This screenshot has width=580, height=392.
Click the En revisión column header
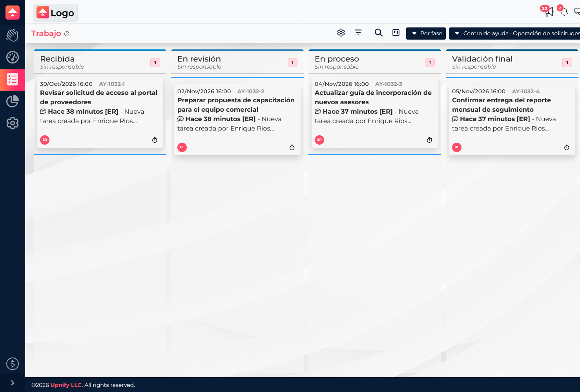[237, 62]
